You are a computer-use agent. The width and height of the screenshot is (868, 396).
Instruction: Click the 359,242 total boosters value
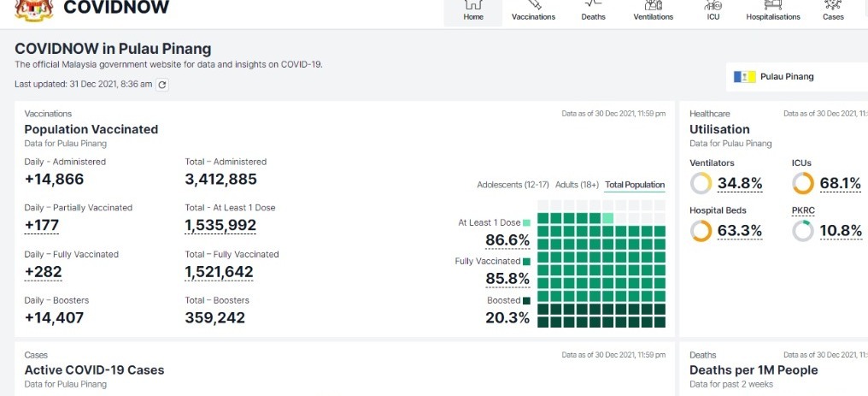click(214, 318)
